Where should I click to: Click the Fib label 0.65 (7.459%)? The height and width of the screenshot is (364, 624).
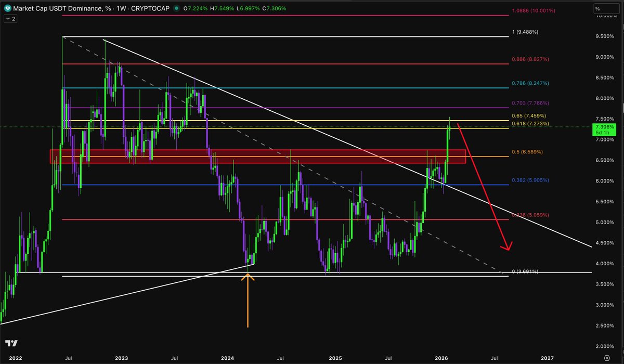click(528, 115)
